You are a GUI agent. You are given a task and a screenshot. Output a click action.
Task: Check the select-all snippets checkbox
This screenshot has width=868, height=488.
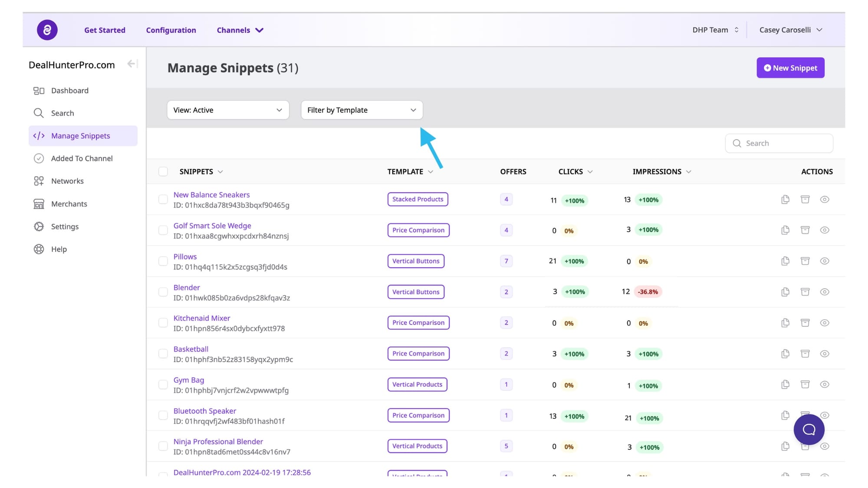pos(163,172)
